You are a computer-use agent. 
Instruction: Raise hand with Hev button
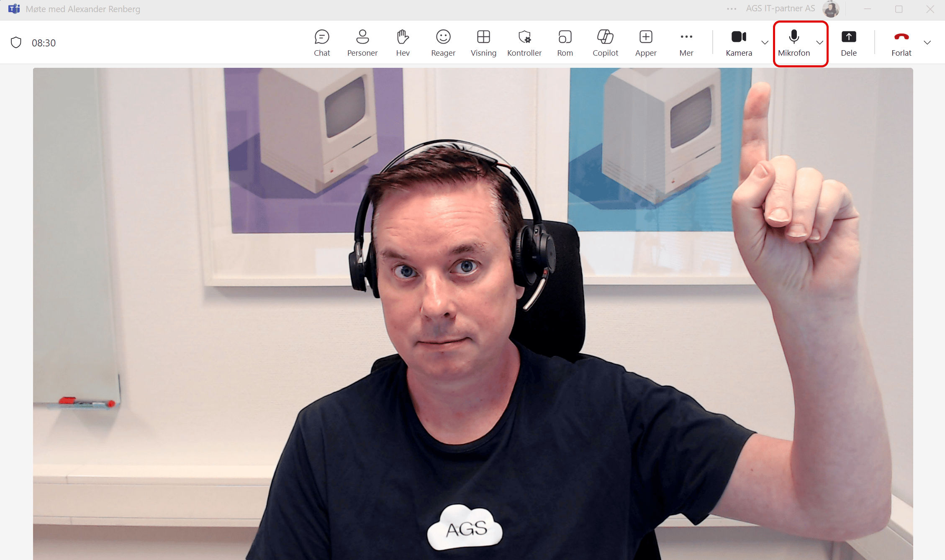pos(403,42)
